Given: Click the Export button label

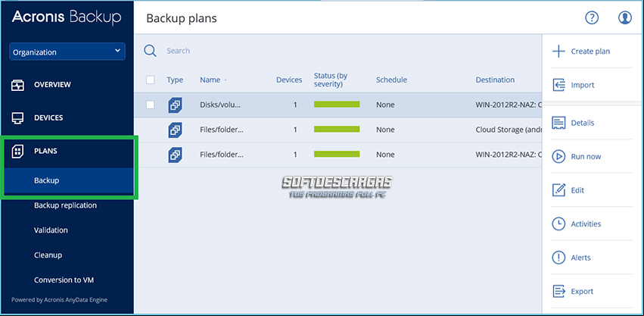Looking at the screenshot, I should 582,291.
